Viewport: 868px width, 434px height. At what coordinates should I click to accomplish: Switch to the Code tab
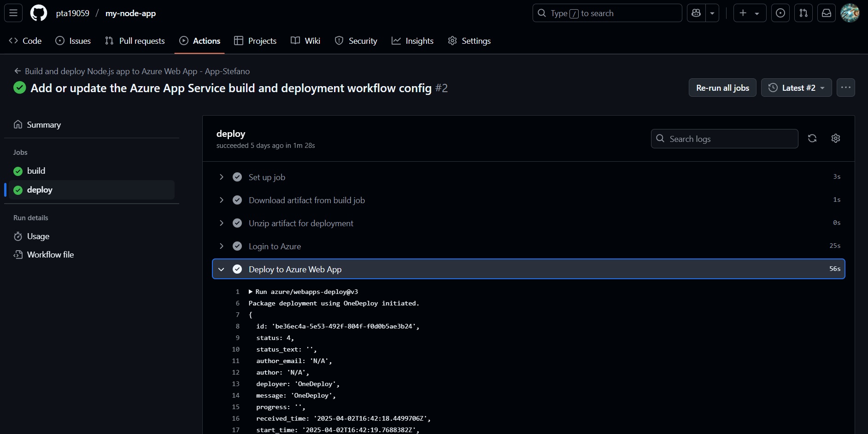25,41
